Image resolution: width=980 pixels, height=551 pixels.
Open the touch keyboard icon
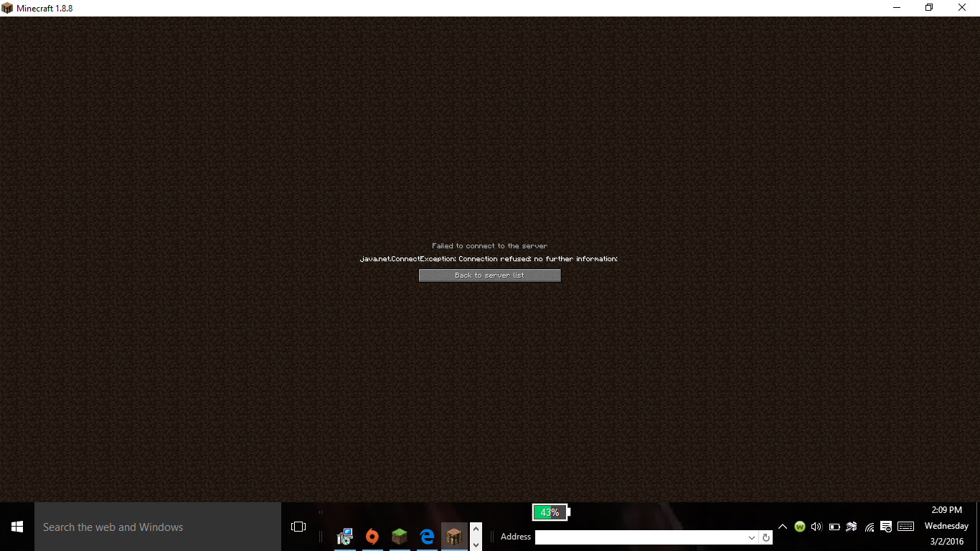(x=905, y=527)
